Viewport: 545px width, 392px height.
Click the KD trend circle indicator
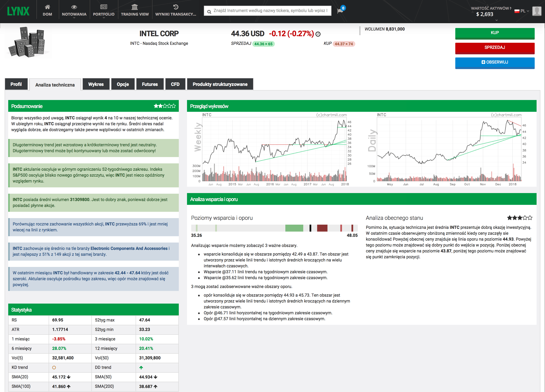point(54,368)
